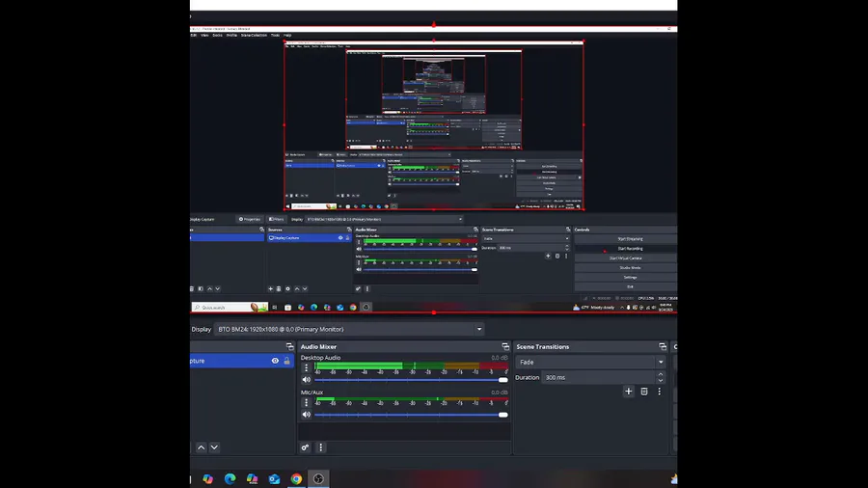Decrease the large 300 ms Duration stepper

click(661, 381)
